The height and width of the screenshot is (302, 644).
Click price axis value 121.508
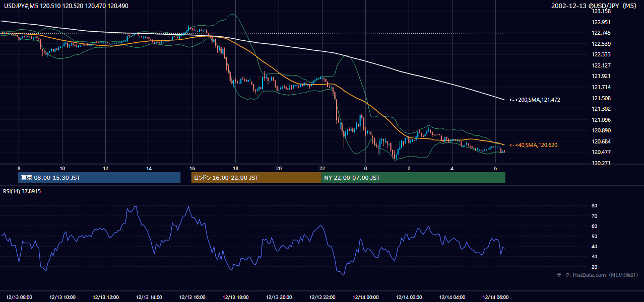coord(601,98)
